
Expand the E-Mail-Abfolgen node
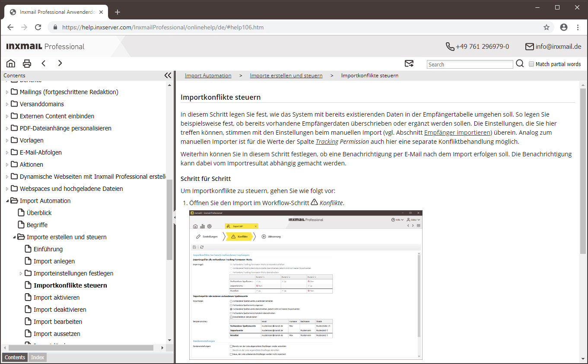pos(7,152)
